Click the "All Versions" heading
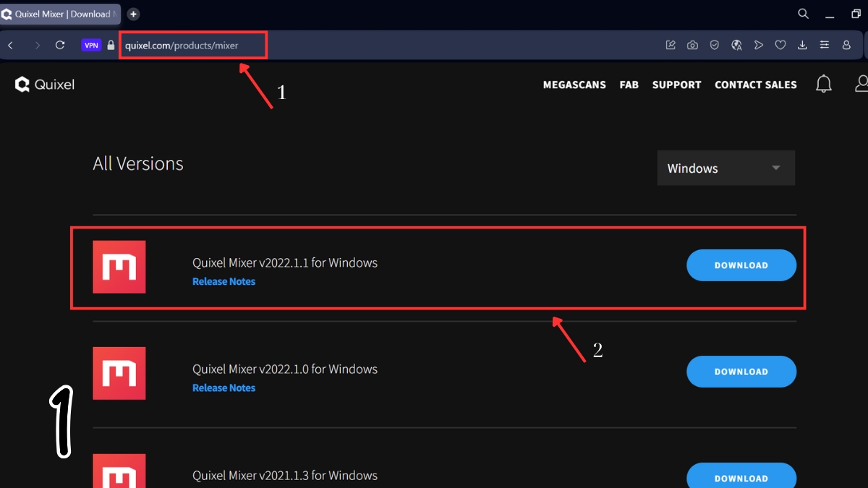 tap(138, 163)
